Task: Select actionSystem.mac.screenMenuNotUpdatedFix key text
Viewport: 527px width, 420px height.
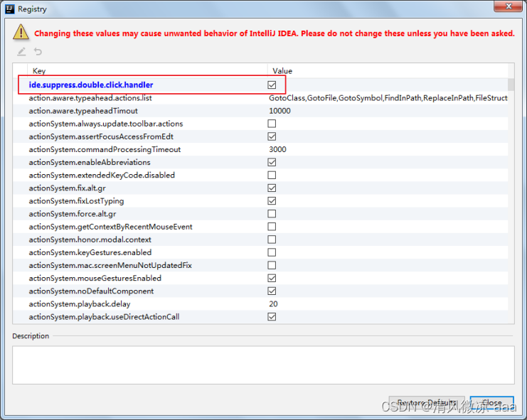Action: point(110,265)
